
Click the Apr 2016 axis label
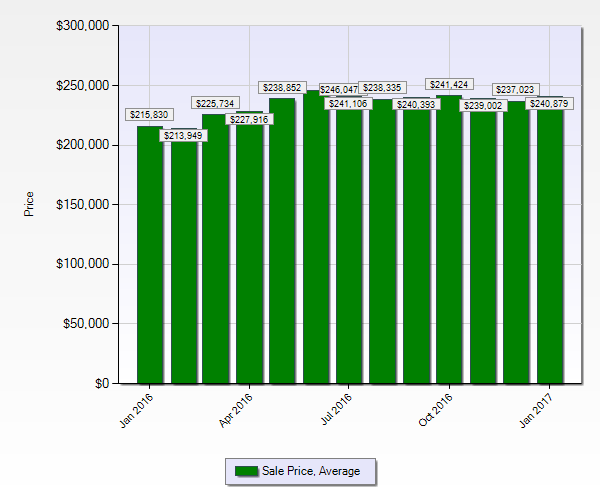click(236, 410)
